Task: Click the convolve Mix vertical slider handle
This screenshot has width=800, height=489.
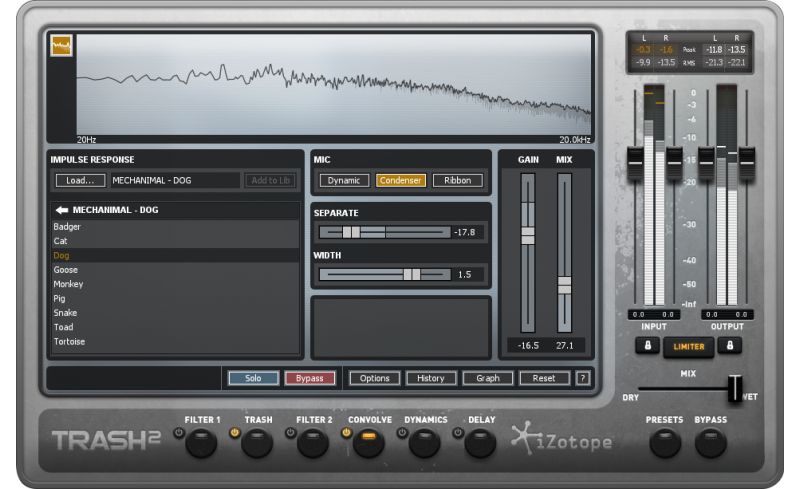Action: pyautogui.click(x=564, y=285)
